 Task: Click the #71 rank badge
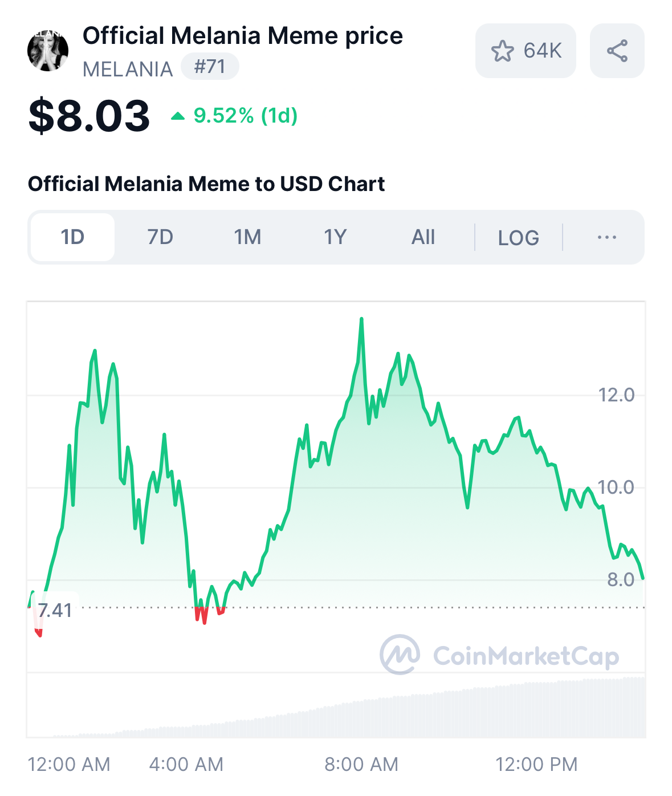coord(210,67)
